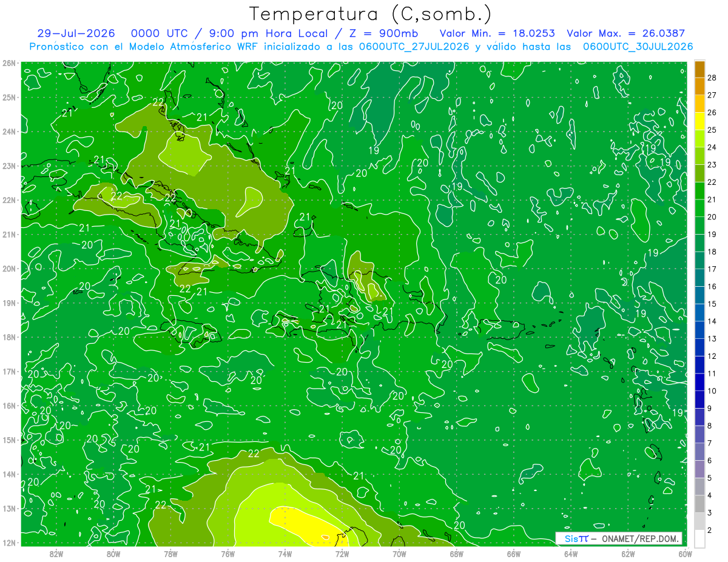Pick the white bottom swatch of the legend
The image size is (728, 562).
699,538
